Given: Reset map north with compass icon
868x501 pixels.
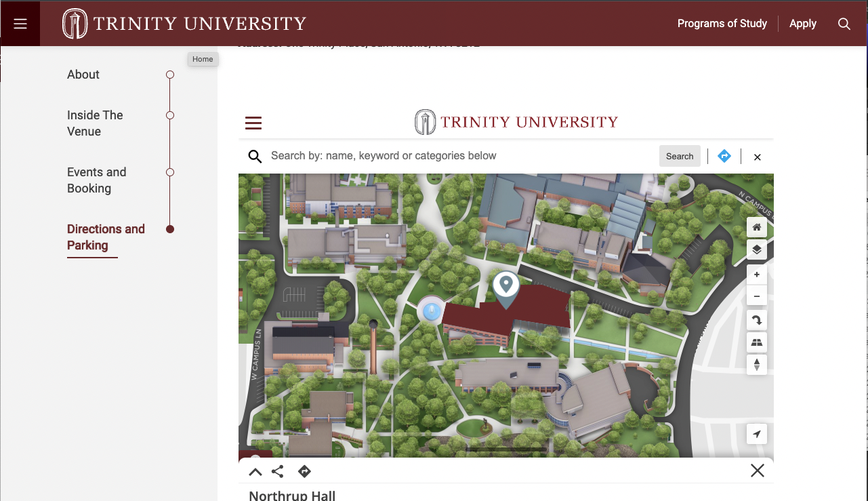Looking at the screenshot, I should [757, 364].
